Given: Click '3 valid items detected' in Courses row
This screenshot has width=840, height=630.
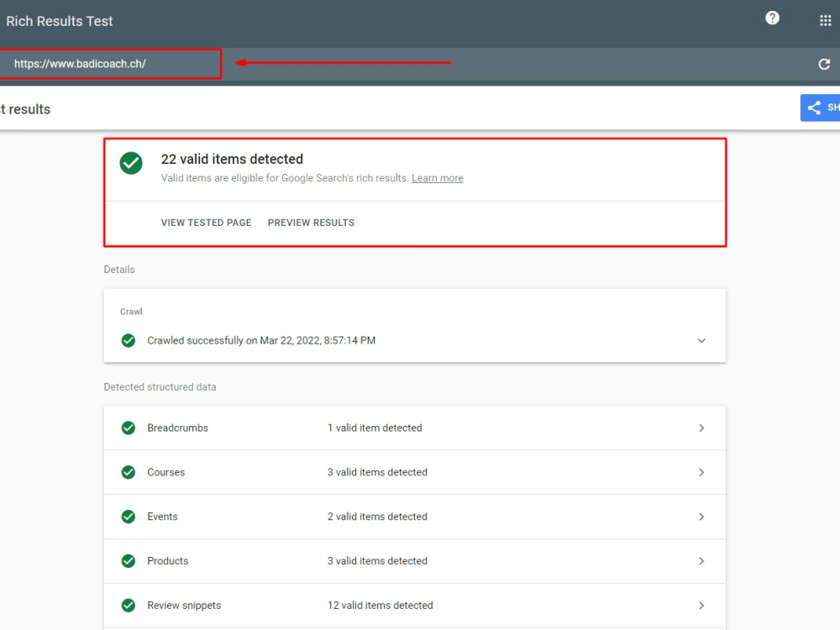Looking at the screenshot, I should tap(377, 472).
